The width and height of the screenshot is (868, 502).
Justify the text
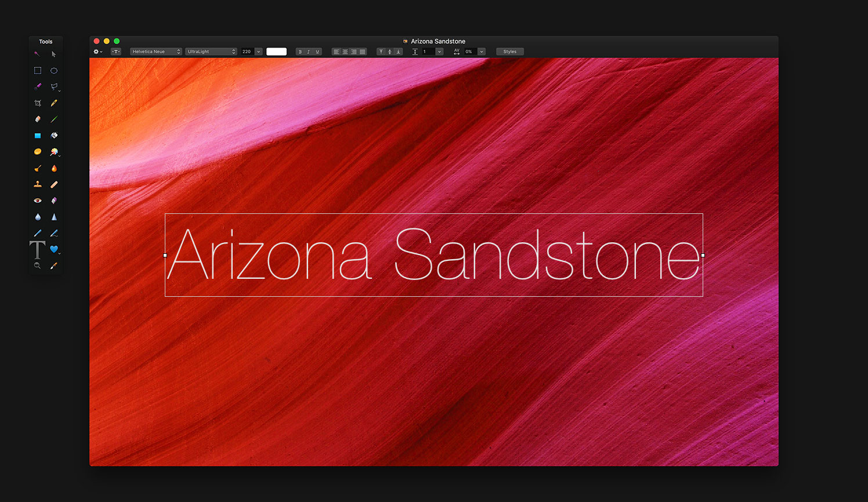coord(362,52)
